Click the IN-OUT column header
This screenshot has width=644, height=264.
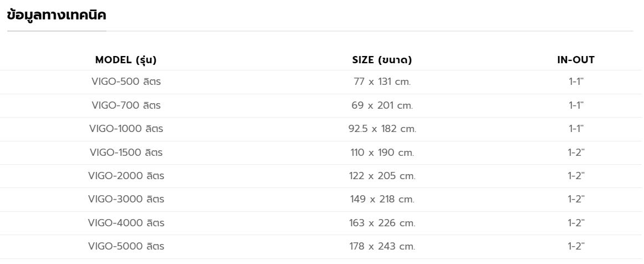[x=576, y=60]
